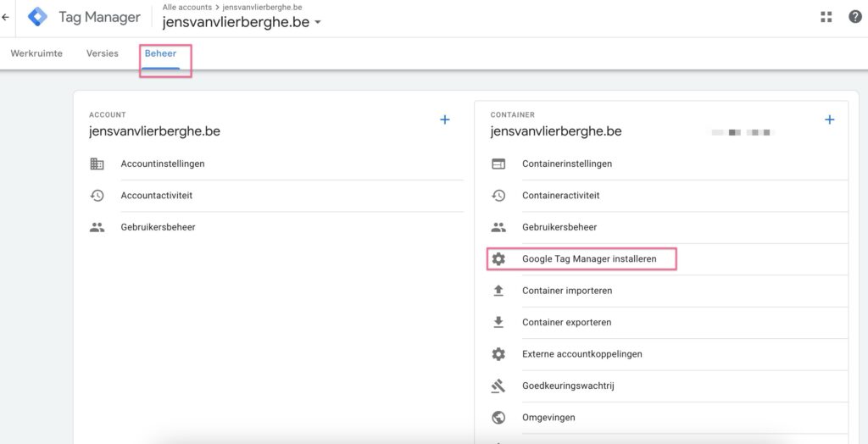Image resolution: width=868 pixels, height=444 pixels.
Task: Click the globe icon for Omgevingen
Action: 498,418
